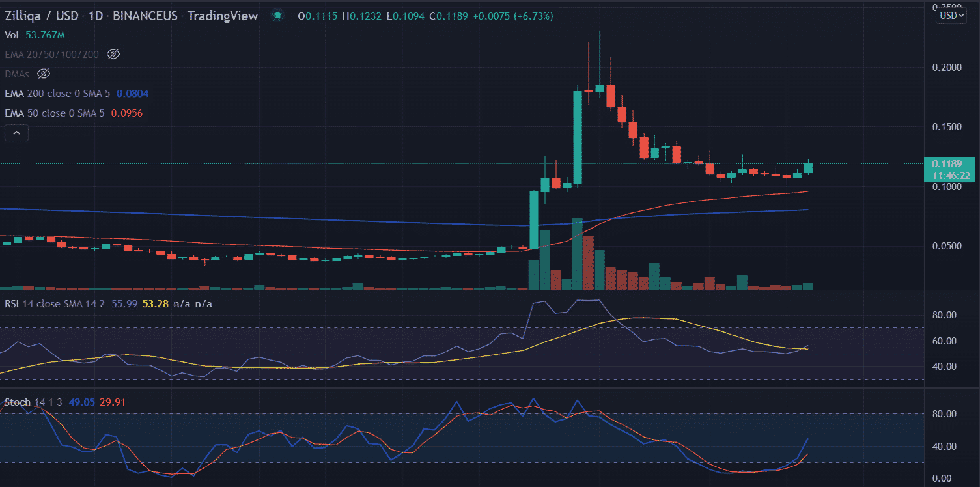Click the 0.1000 price axis label

(947, 188)
